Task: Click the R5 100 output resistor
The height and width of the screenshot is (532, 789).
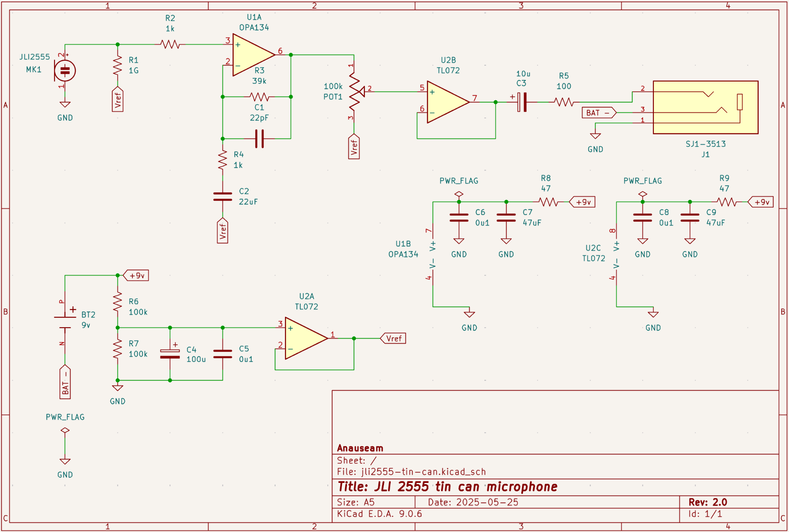Action: [564, 102]
